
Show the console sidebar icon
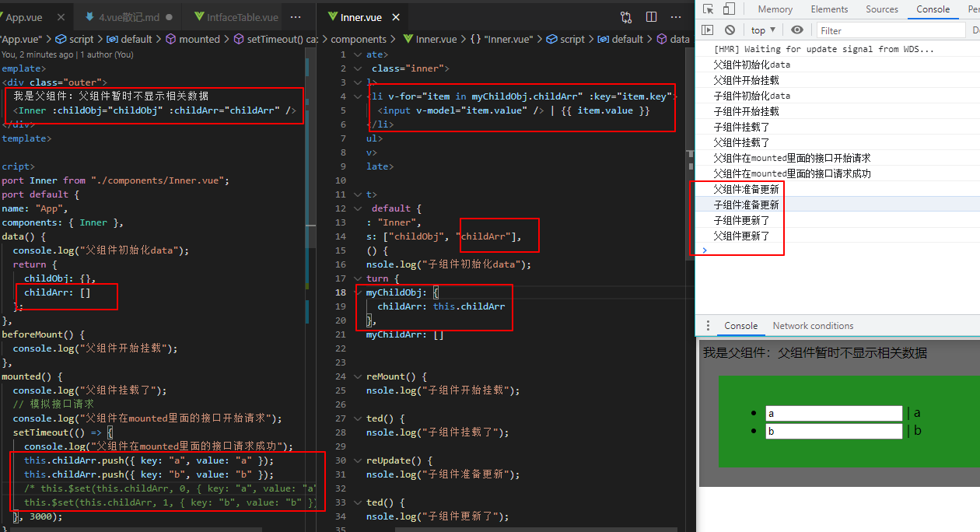[x=707, y=30]
